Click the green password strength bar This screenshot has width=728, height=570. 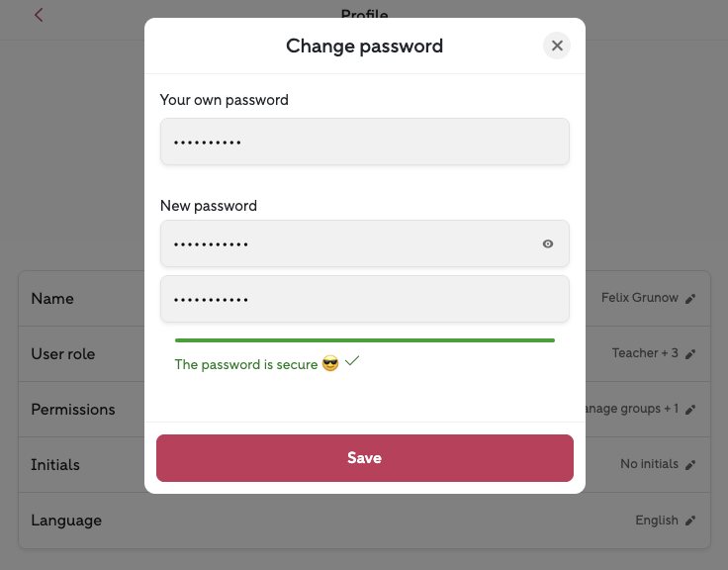click(364, 340)
